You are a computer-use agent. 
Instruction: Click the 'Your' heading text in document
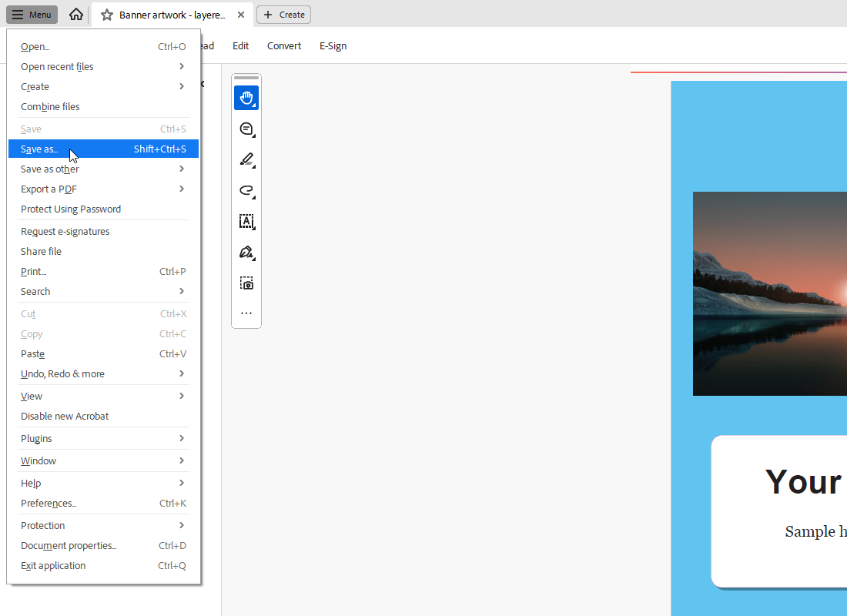pyautogui.click(x=803, y=481)
